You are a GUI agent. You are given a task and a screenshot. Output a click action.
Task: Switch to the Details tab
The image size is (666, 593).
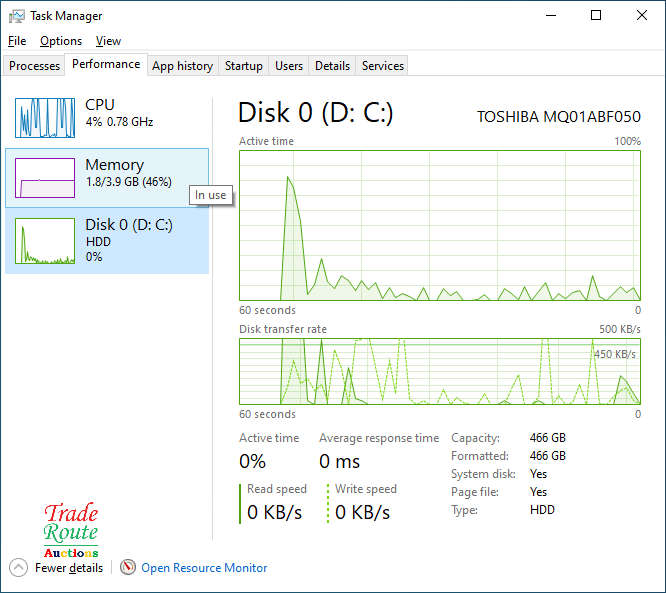coord(332,66)
